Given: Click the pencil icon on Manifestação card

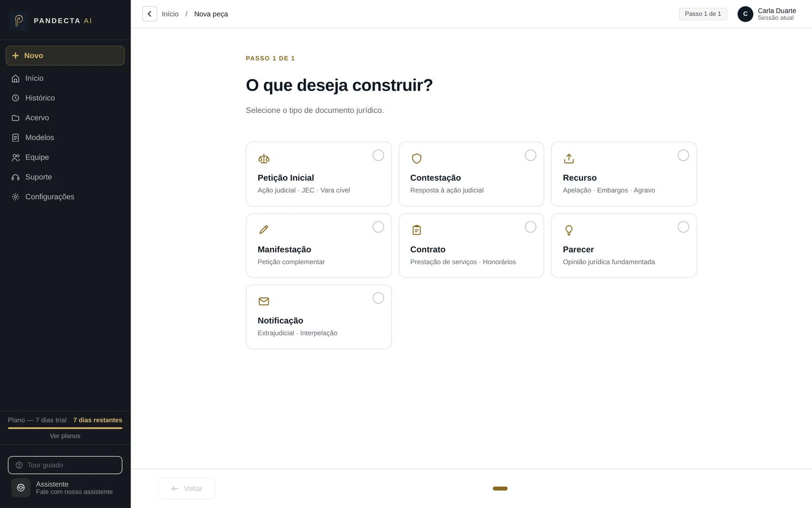Looking at the screenshot, I should 264,230.
